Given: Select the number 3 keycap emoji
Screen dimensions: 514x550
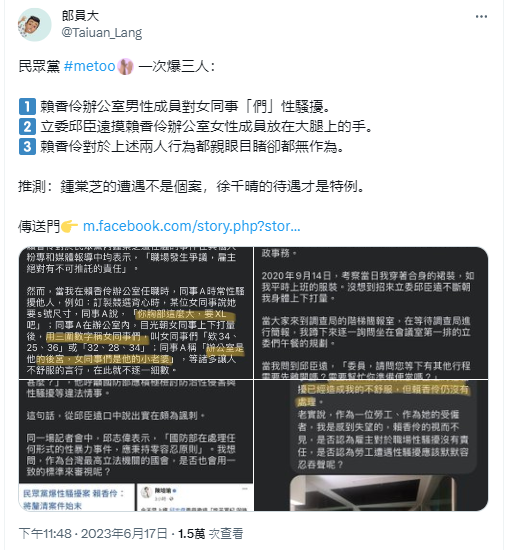Looking at the screenshot, I should click(x=27, y=147).
